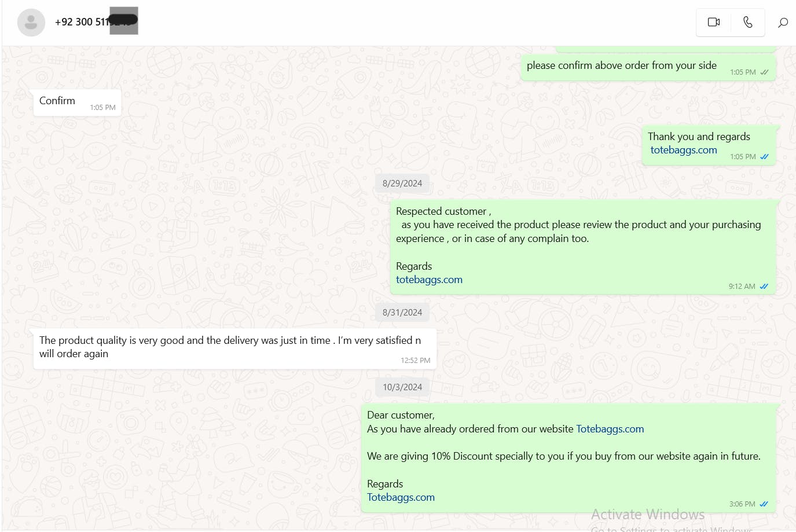Open the Totebaggs.com link below the last 'Regards'
Viewport: 796px width, 532px height.
401,497
